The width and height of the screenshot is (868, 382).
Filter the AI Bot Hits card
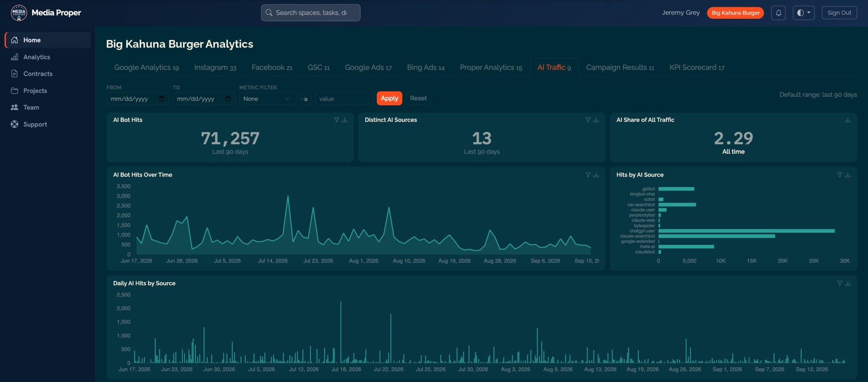click(x=336, y=120)
